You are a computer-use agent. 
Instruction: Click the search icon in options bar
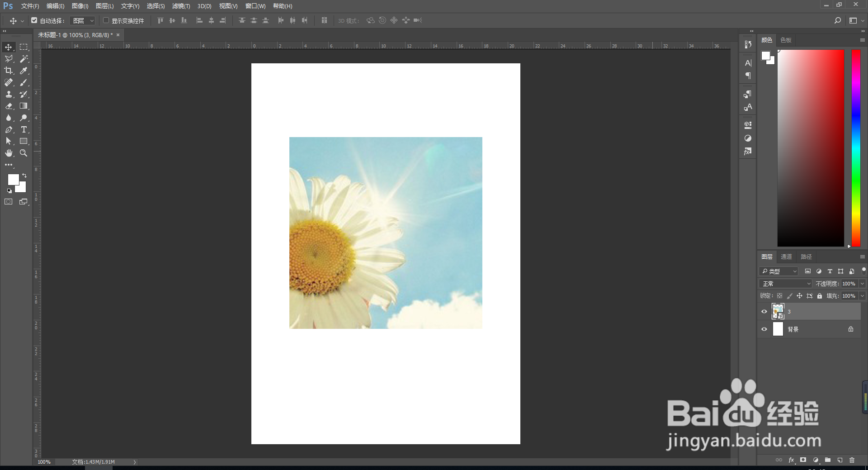pos(837,20)
